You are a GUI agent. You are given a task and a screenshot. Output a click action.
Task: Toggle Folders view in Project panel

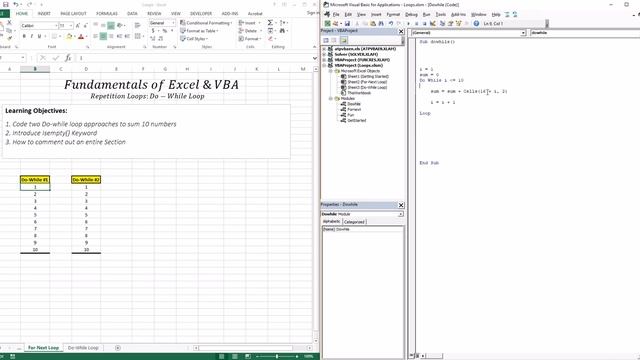344,40
